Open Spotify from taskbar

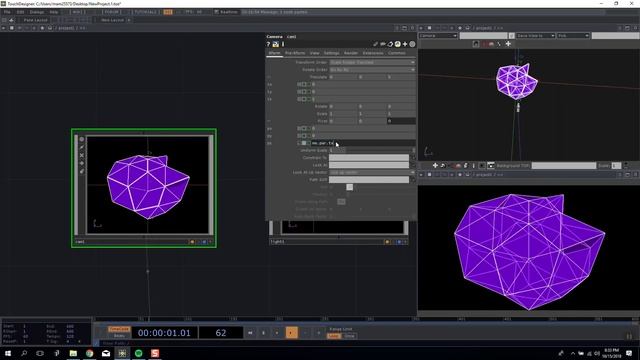(138, 353)
